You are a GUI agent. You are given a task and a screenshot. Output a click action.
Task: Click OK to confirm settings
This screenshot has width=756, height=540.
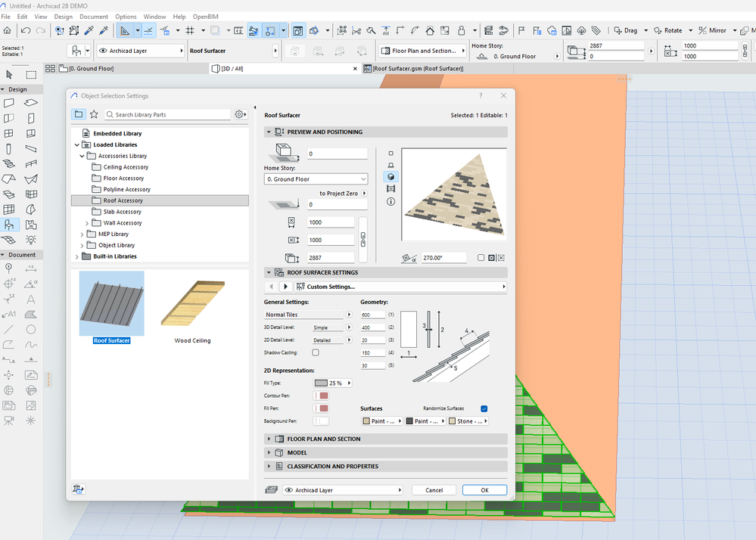(x=484, y=490)
